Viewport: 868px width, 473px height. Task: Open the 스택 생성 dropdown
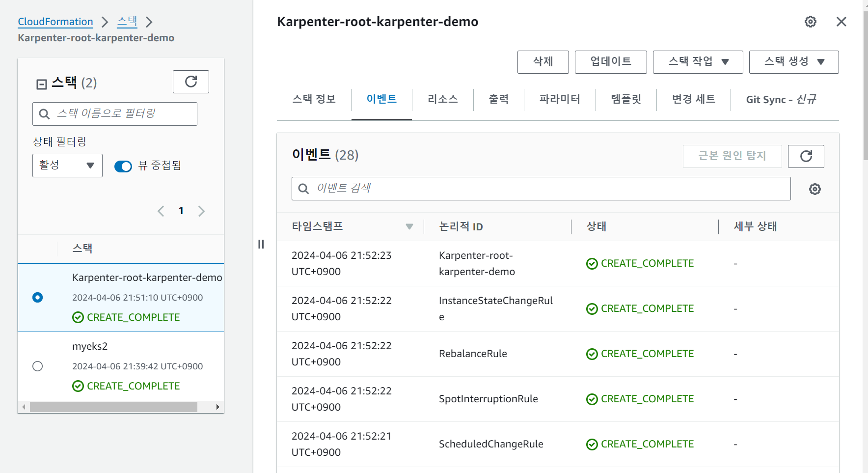(x=794, y=62)
